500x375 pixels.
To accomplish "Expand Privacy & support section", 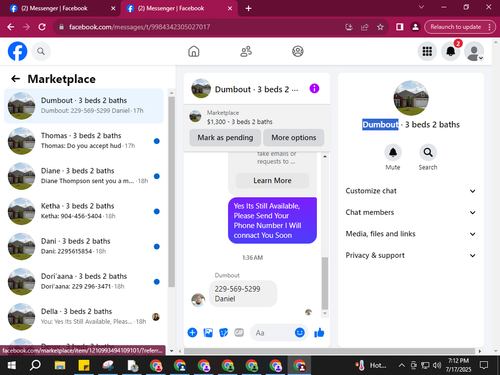I will click(x=411, y=255).
